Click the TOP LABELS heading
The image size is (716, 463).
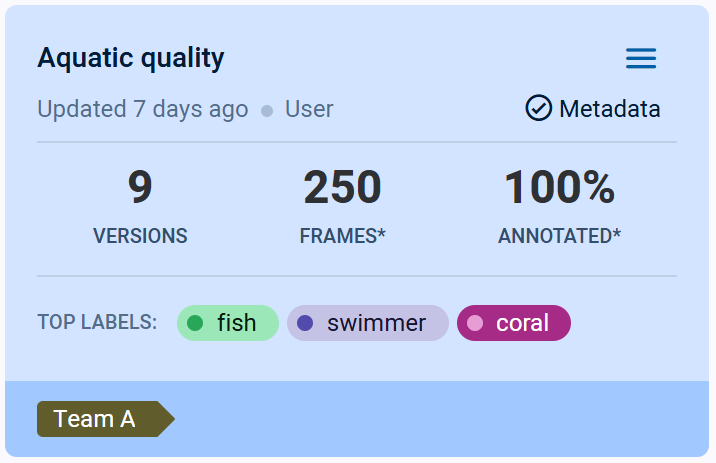[97, 323]
